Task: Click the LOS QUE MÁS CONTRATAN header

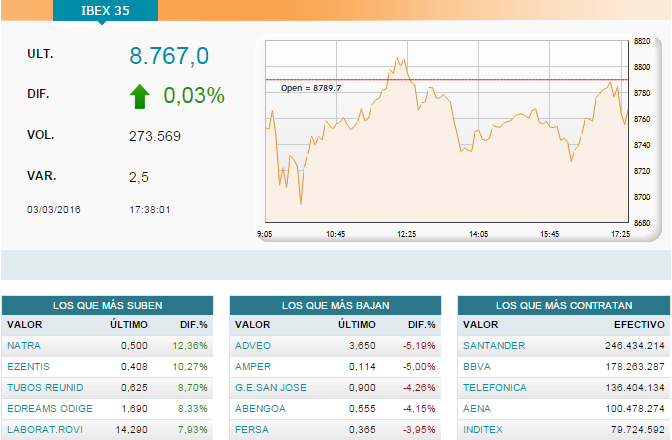Action: [564, 305]
